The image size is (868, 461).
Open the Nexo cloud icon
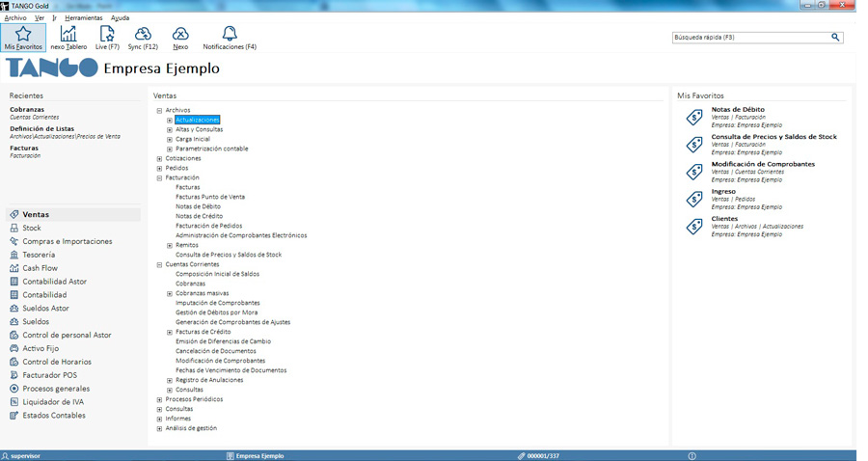(x=180, y=34)
